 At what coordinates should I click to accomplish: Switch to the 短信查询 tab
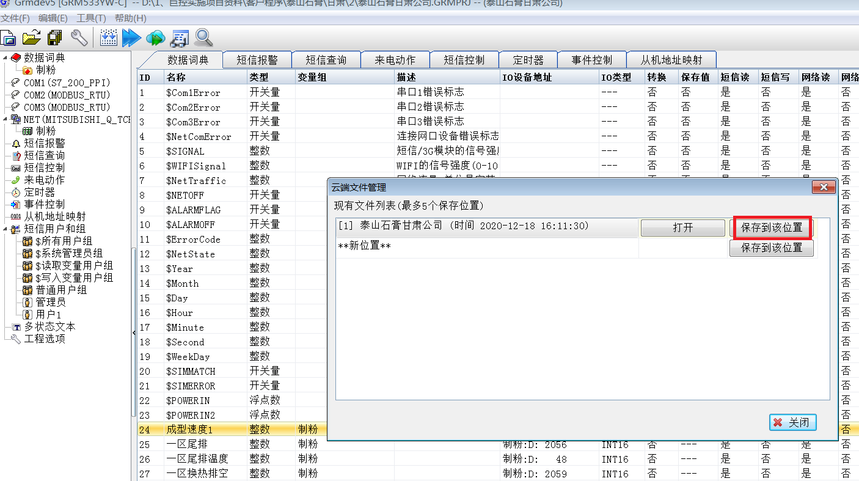pyautogui.click(x=326, y=60)
